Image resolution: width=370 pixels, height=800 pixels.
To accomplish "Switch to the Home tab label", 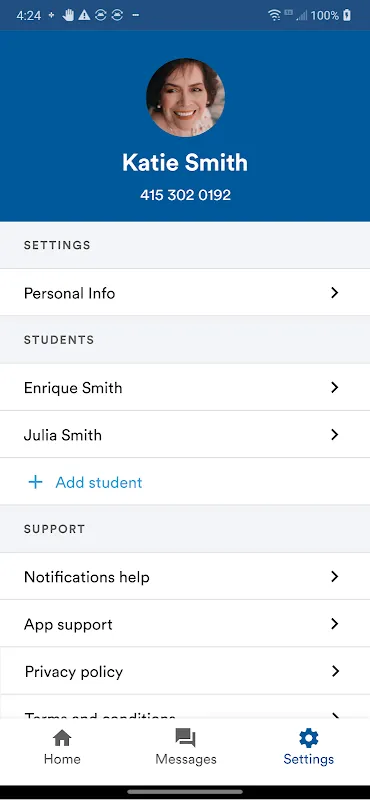I will click(62, 759).
